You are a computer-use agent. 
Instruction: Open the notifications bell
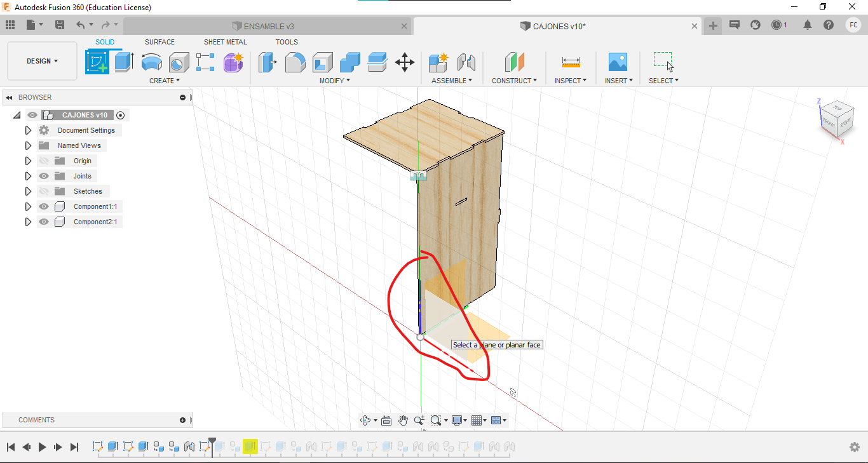808,25
